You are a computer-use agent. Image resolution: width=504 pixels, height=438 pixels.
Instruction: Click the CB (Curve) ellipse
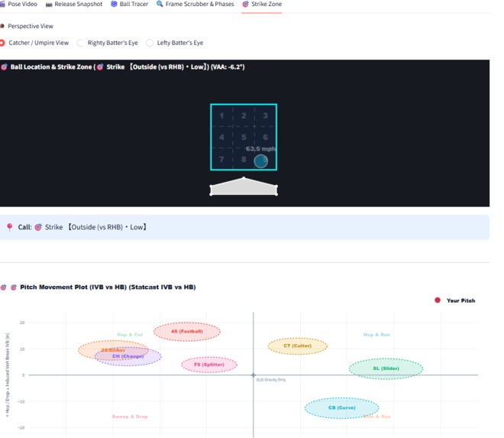click(341, 407)
